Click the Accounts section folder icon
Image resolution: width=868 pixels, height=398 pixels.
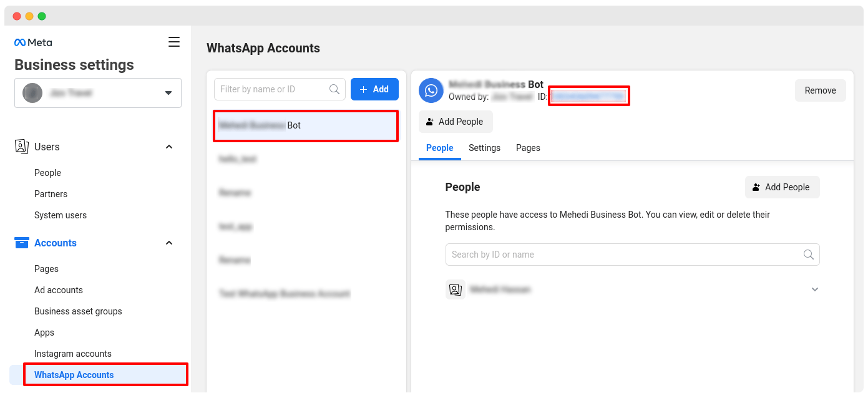(x=20, y=243)
